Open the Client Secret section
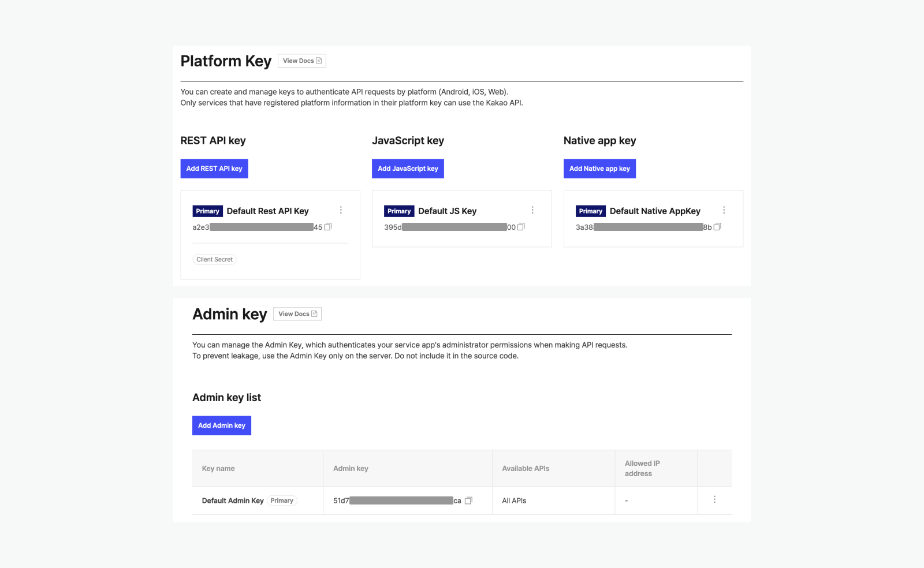 click(214, 259)
